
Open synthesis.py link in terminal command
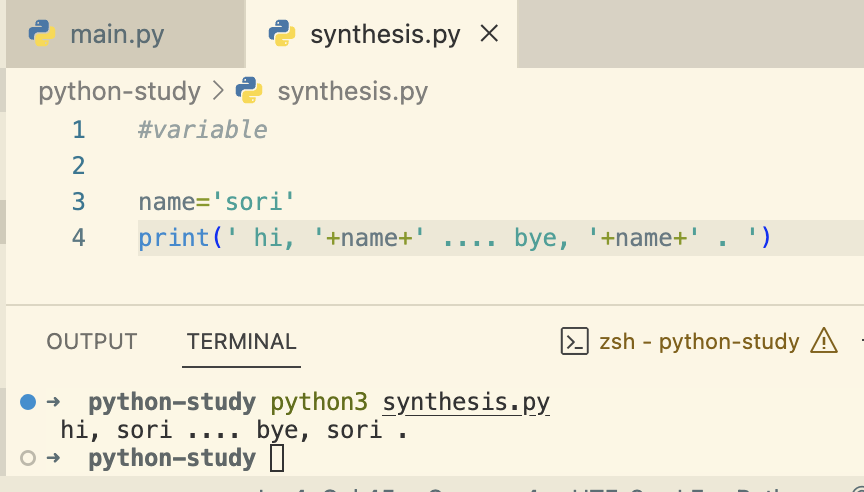(466, 402)
